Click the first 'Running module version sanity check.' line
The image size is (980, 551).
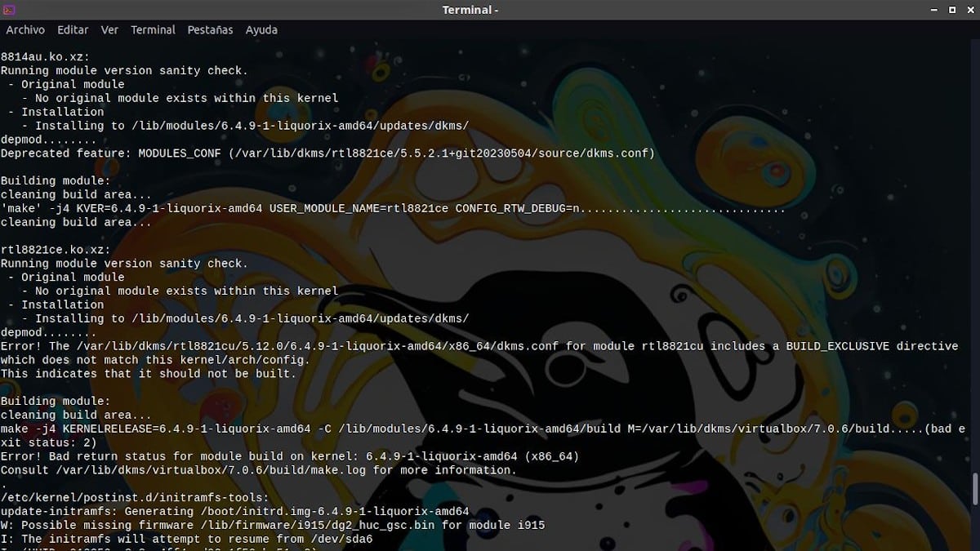[124, 71]
